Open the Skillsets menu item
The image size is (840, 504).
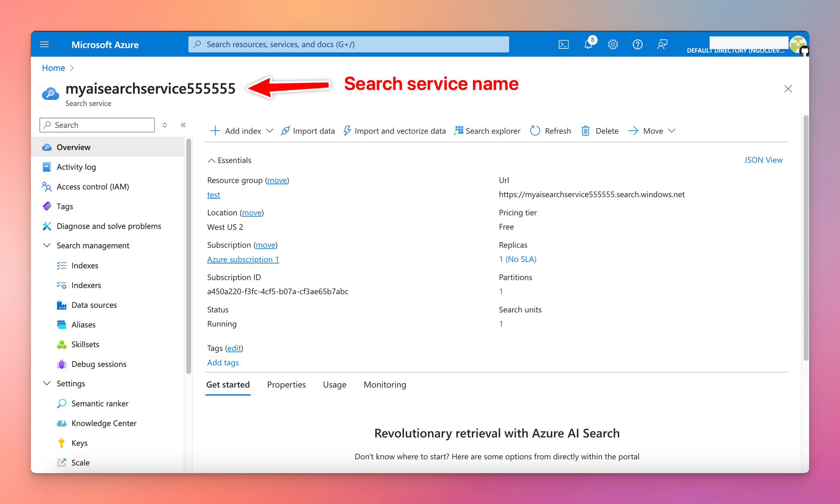[x=84, y=343]
